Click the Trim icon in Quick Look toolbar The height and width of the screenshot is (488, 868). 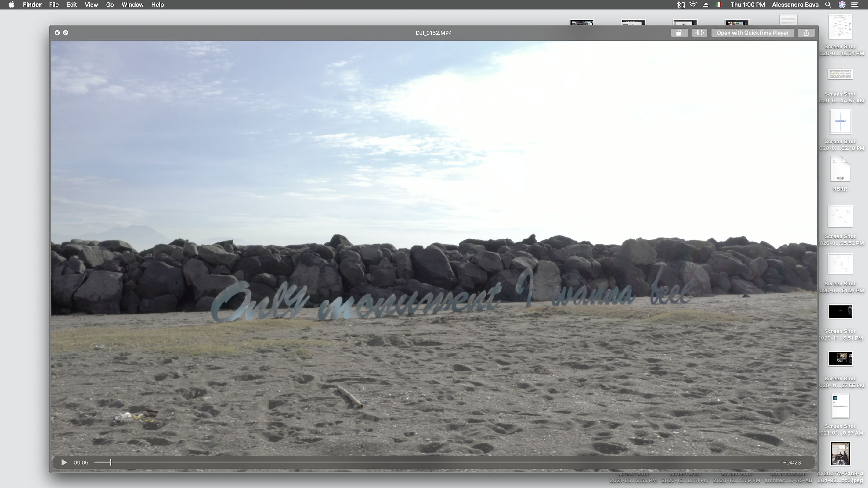(x=700, y=33)
